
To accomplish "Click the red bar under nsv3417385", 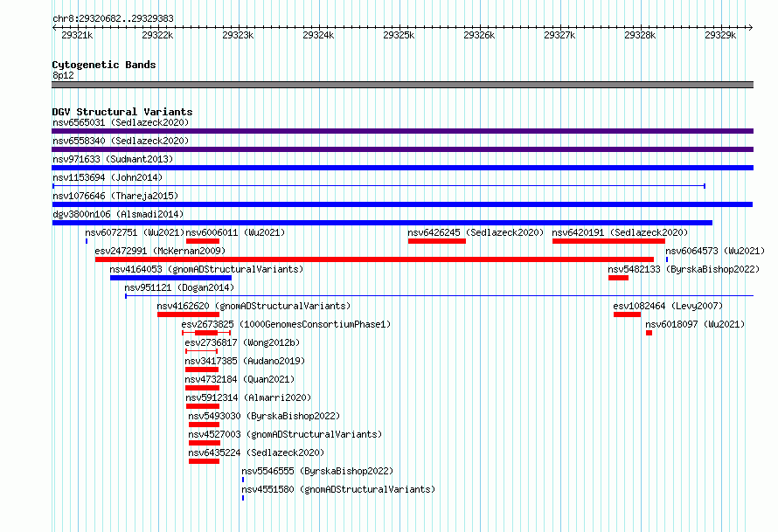I will click(x=202, y=370).
